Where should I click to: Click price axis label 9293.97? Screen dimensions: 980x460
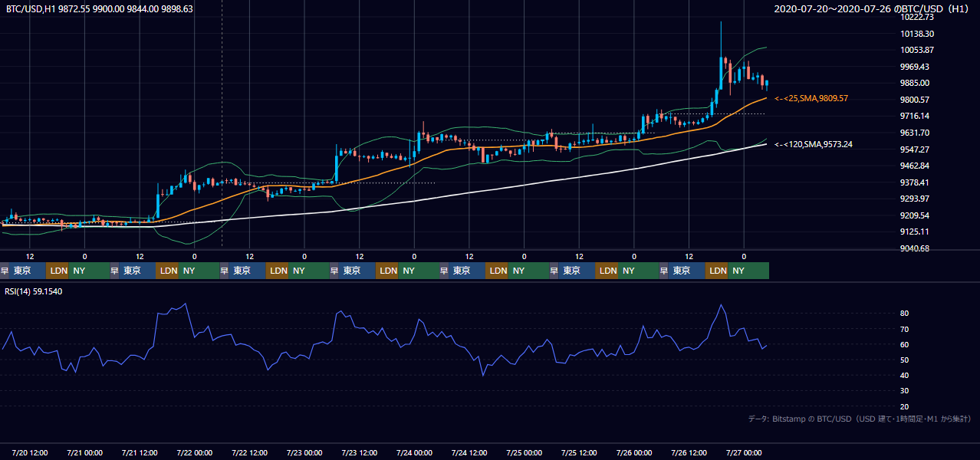[915, 199]
